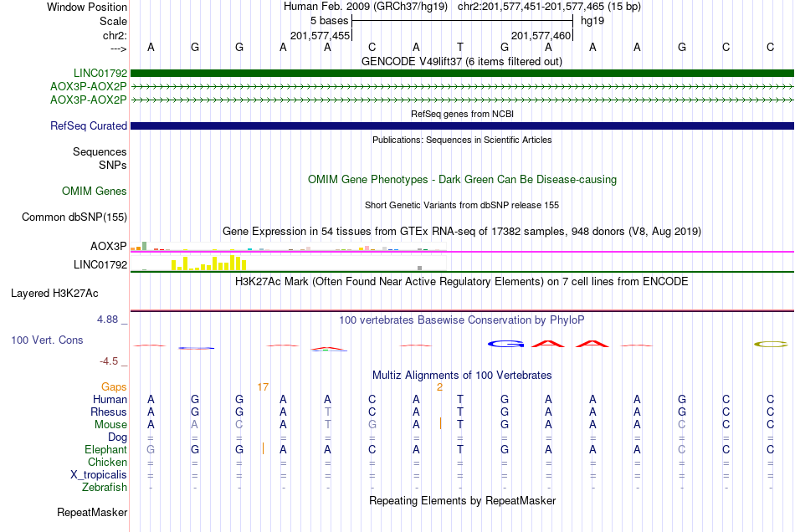Click the green LINC01792 GENCODE gene label
795x532 pixels.
pos(100,73)
